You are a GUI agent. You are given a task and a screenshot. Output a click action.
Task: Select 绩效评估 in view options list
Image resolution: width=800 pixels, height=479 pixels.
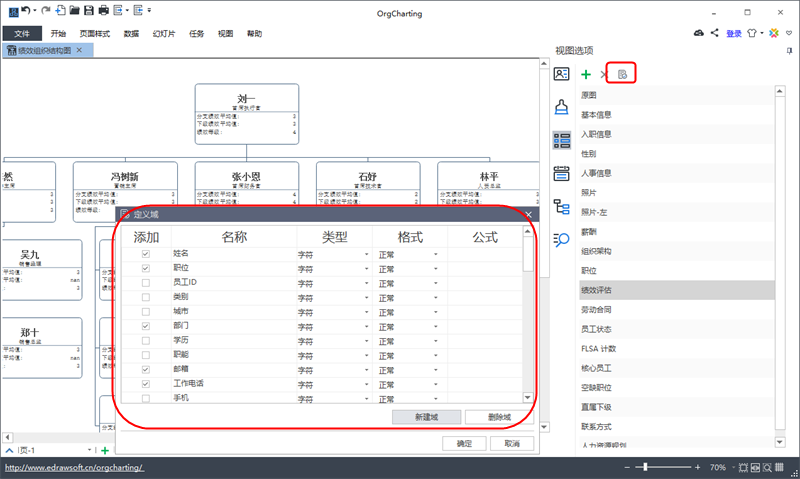coord(677,290)
